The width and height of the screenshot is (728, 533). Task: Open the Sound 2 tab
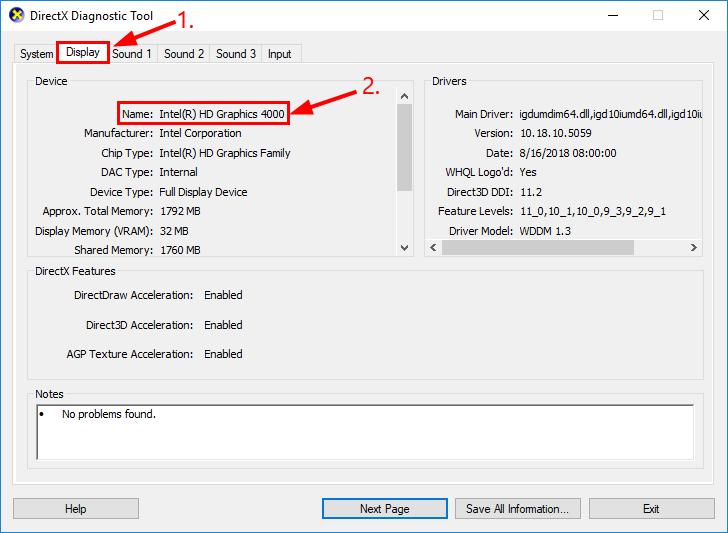(184, 54)
